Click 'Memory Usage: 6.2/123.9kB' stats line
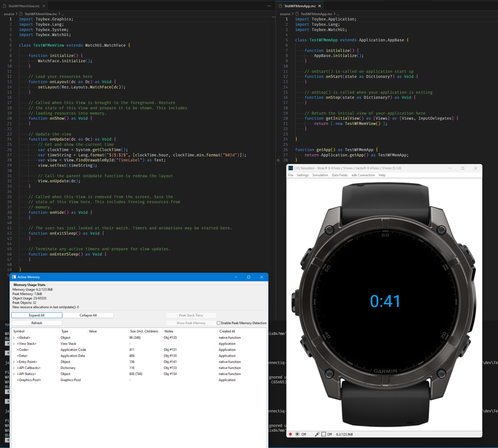This screenshot has width=498, height=448. point(32,290)
